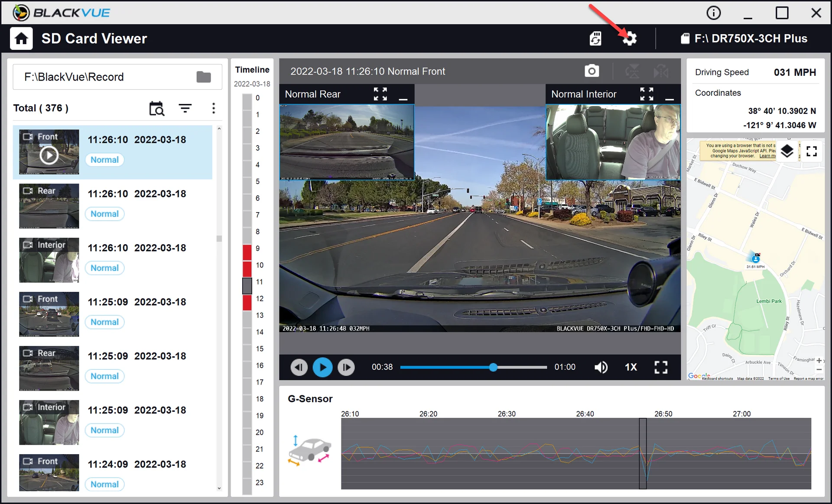Screen dimensions: 832x504
Task: Expand the map to fullscreen
Action: pyautogui.click(x=812, y=151)
